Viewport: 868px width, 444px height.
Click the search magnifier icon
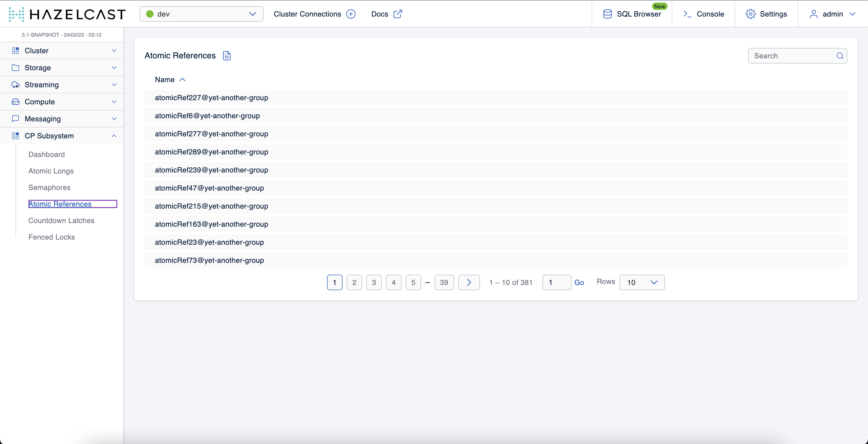839,56
